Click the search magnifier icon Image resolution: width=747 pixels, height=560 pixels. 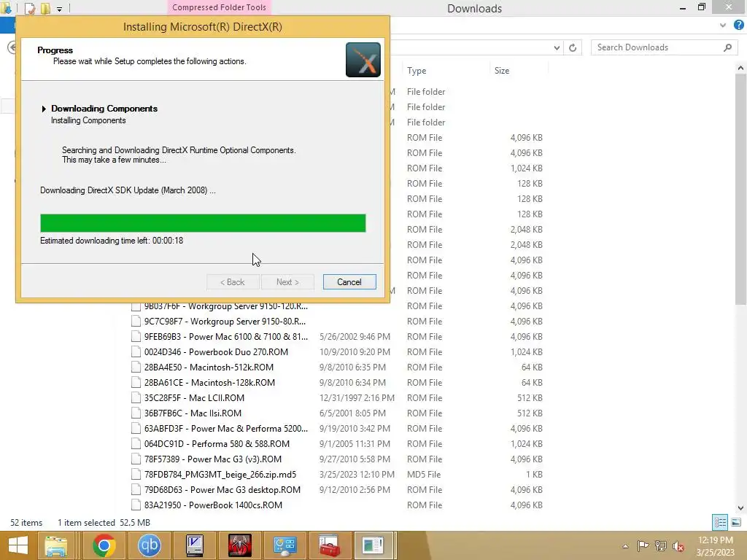tap(727, 47)
